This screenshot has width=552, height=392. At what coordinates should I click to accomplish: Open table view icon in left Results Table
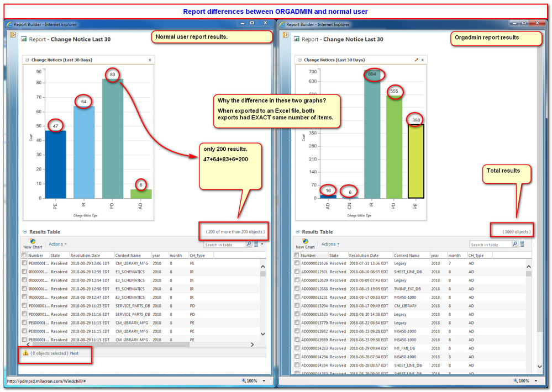(x=256, y=244)
